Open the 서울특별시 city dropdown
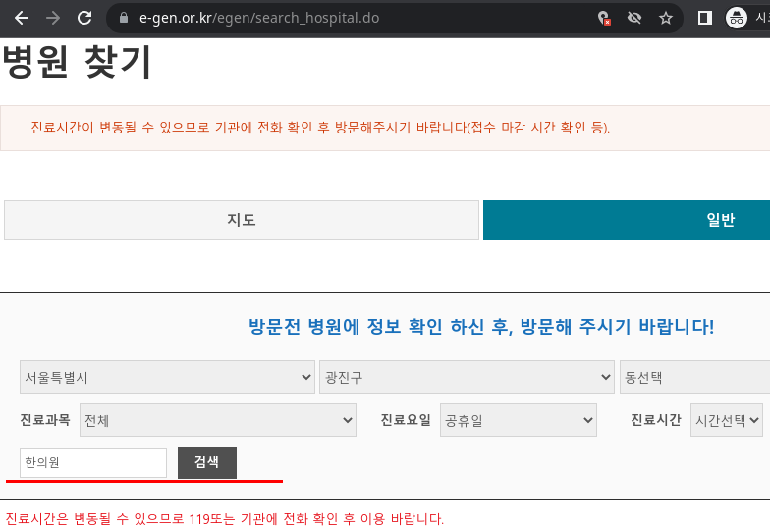The height and width of the screenshot is (532, 770). click(x=167, y=377)
